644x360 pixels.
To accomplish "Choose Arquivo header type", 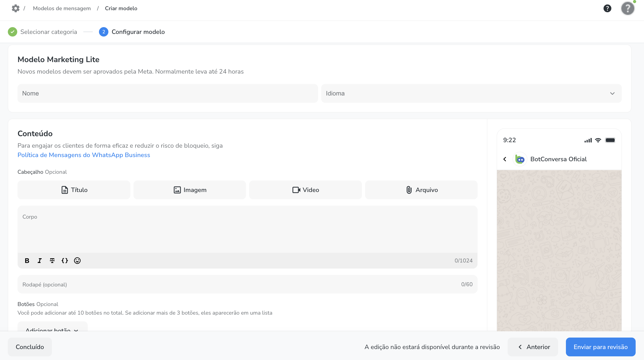I will point(421,190).
